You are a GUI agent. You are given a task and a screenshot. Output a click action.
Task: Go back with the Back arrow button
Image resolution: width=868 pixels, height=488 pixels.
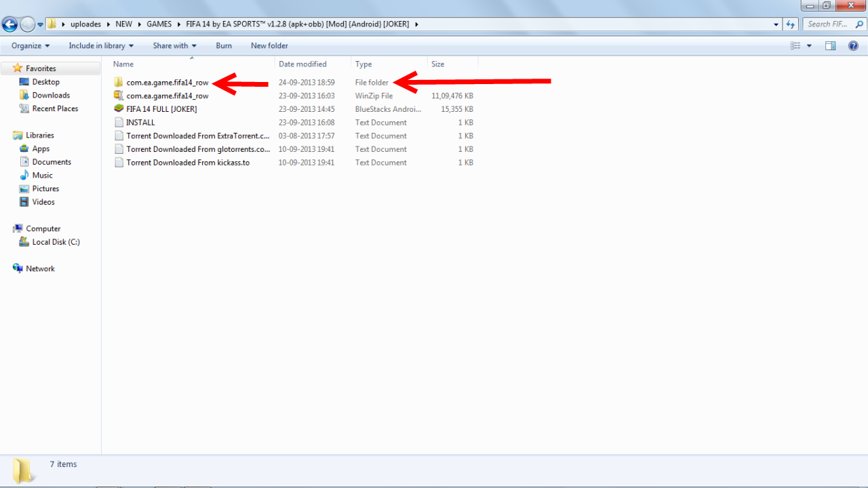pyautogui.click(x=9, y=24)
